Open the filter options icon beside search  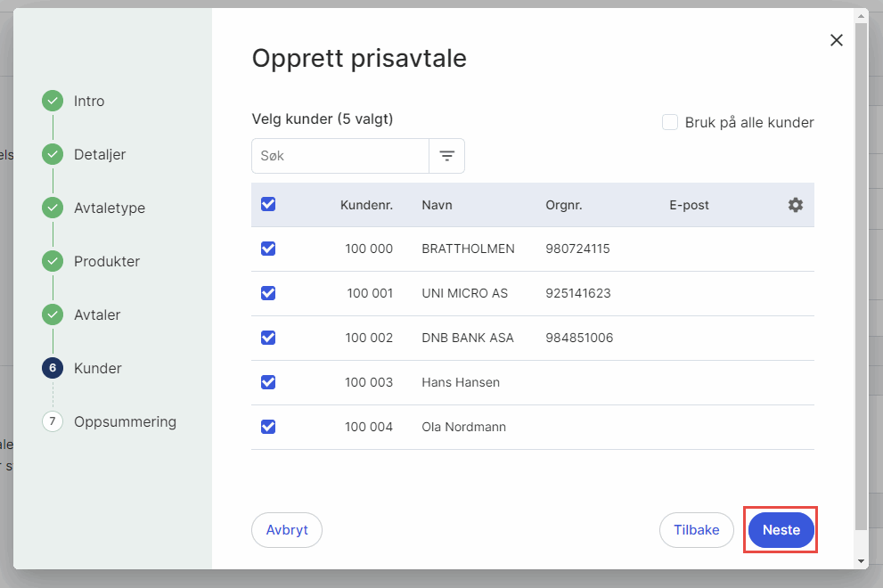coord(446,156)
